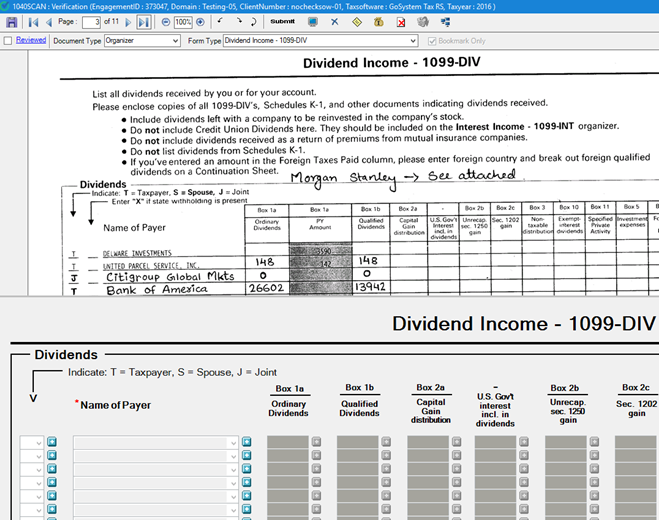Viewport: 659px width, 520px height.
Task: Open first row Name of Payer dropdown
Action: point(233,441)
